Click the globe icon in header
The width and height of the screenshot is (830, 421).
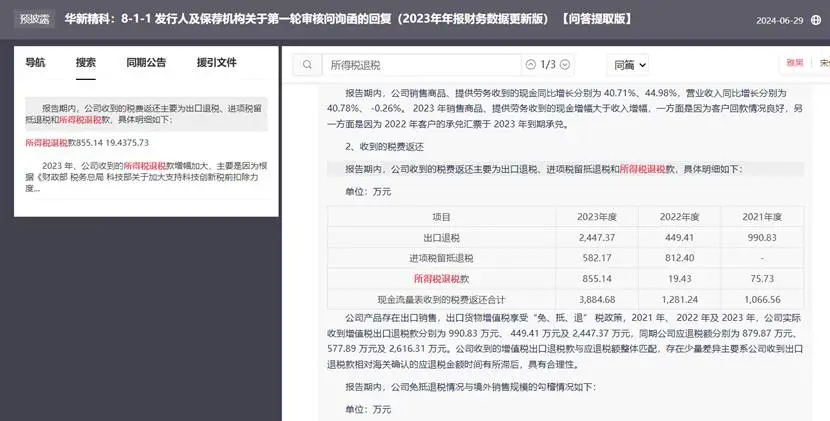click(x=816, y=20)
